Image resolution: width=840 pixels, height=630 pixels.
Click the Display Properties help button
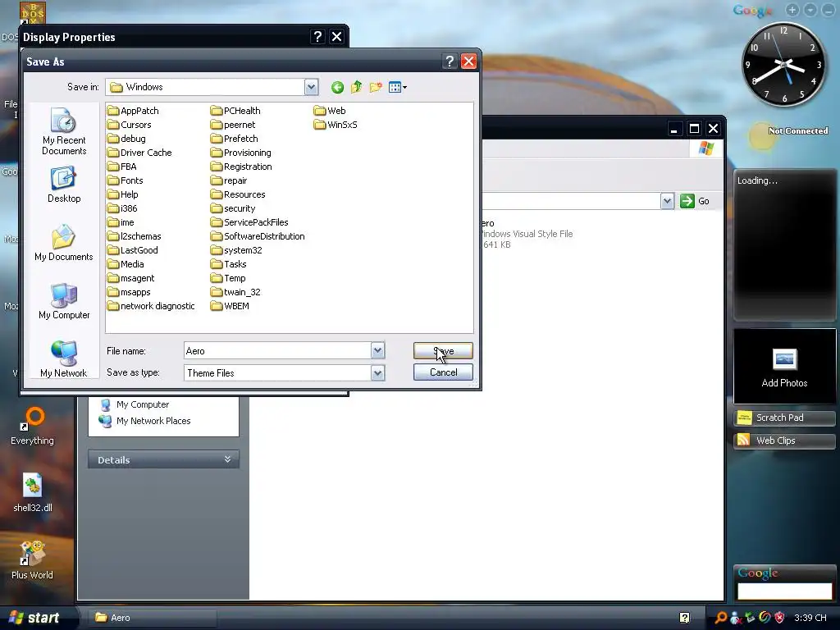tap(317, 36)
